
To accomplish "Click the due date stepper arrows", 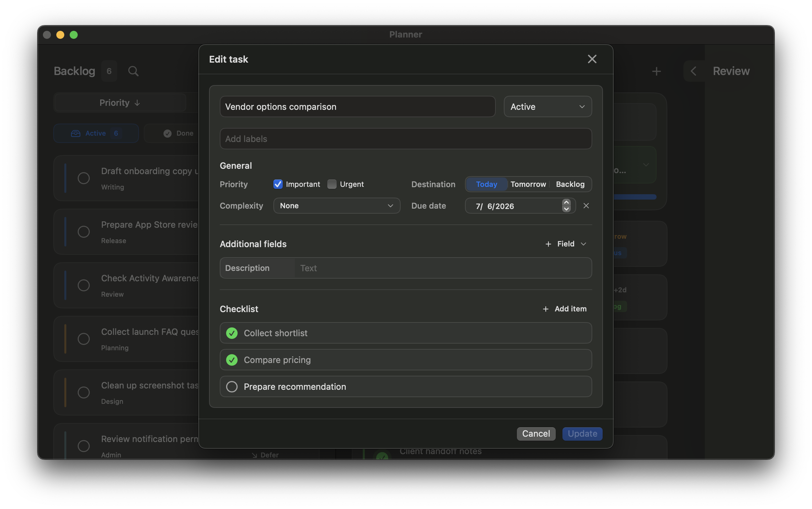I will pos(566,206).
